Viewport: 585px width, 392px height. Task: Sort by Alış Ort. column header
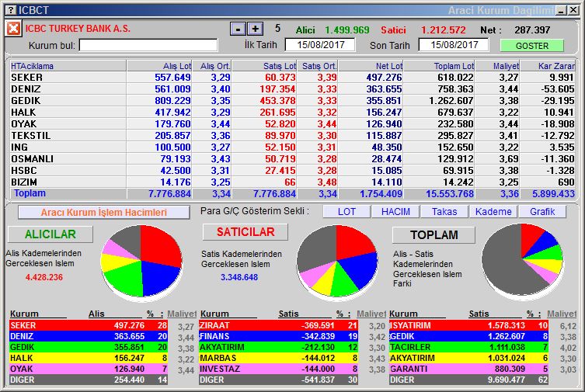coord(211,66)
